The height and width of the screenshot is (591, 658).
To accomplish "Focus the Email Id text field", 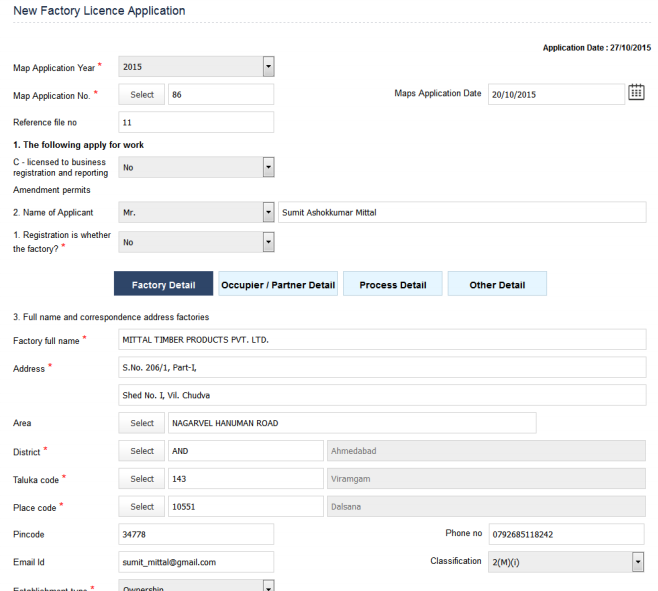I will (196, 562).
